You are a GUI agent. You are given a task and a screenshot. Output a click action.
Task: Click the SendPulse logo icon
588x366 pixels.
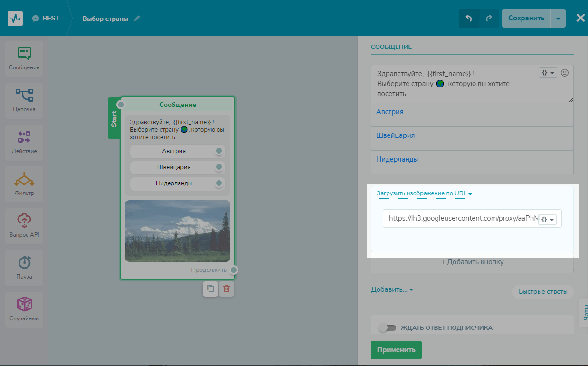pos(15,18)
